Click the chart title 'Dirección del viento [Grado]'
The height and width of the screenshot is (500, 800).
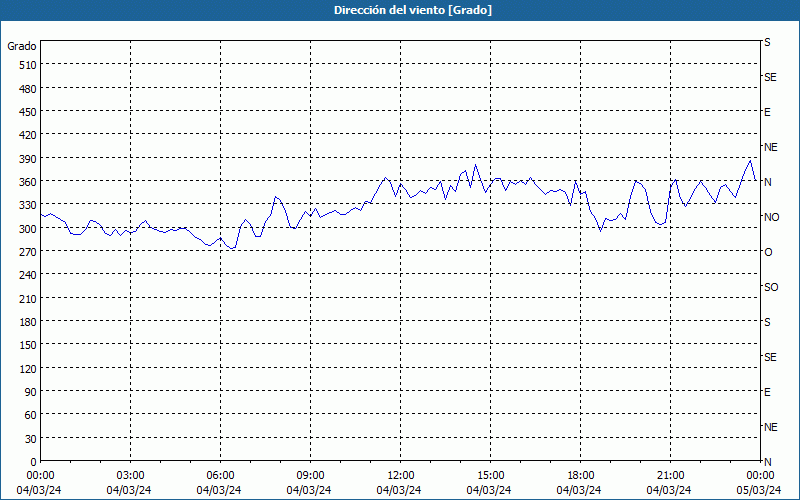pyautogui.click(x=413, y=10)
